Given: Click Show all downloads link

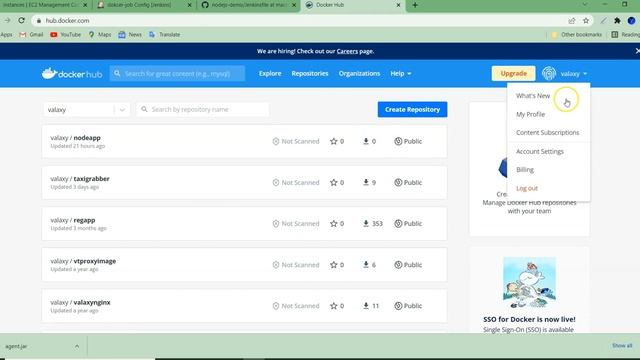Looking at the screenshot, I should (x=622, y=346).
